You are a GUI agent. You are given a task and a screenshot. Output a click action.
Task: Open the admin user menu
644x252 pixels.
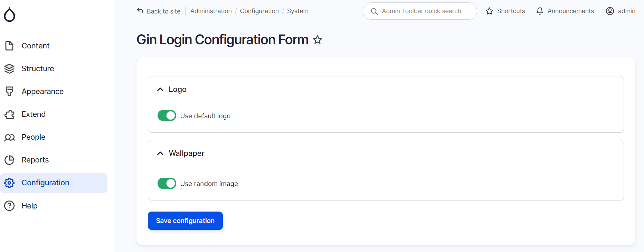pyautogui.click(x=621, y=11)
